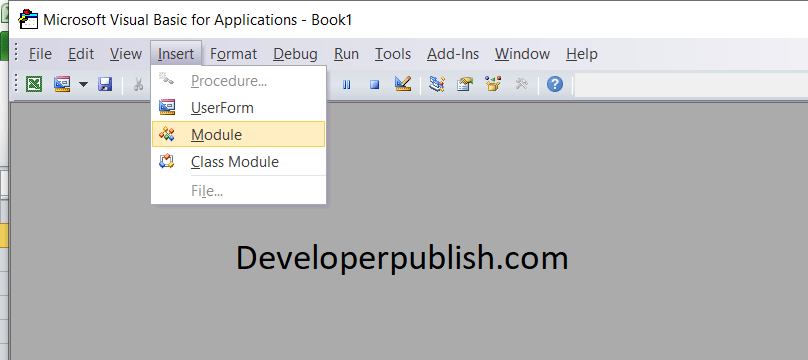Image resolution: width=808 pixels, height=360 pixels.
Task: Click the menu bar grip handle
Action: [x=16, y=53]
